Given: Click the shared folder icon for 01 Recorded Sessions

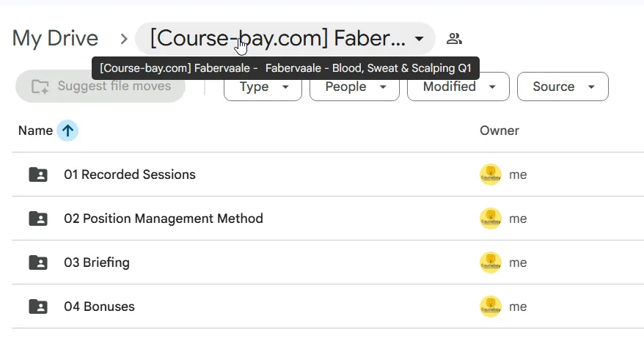Looking at the screenshot, I should [x=38, y=175].
